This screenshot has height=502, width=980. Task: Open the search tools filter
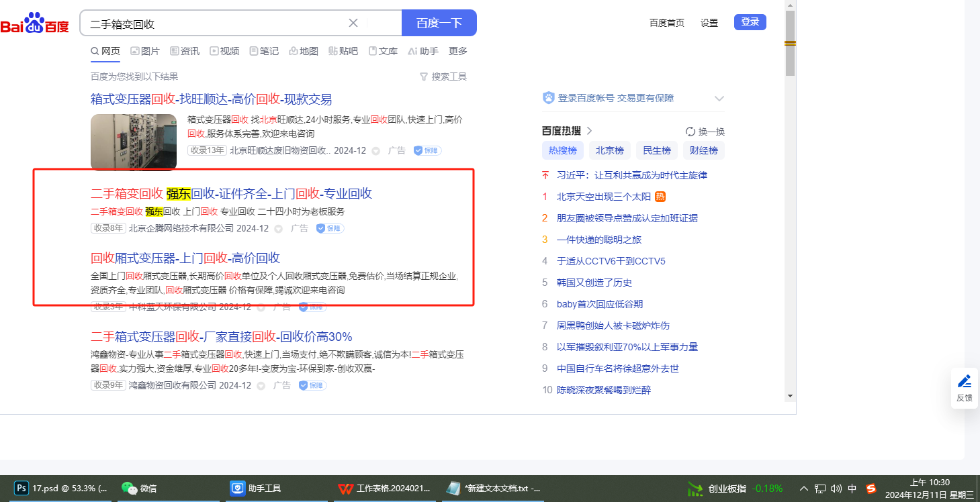tap(443, 77)
